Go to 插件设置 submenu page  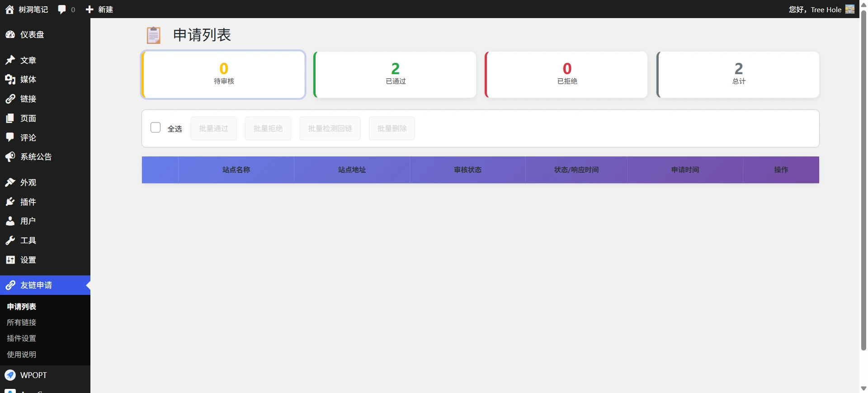pos(22,338)
